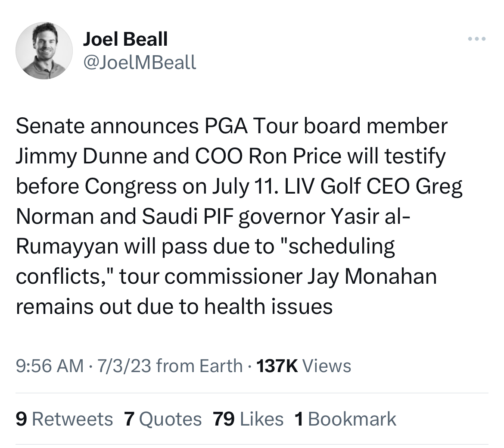Click the "from Earth" location label

point(199,366)
